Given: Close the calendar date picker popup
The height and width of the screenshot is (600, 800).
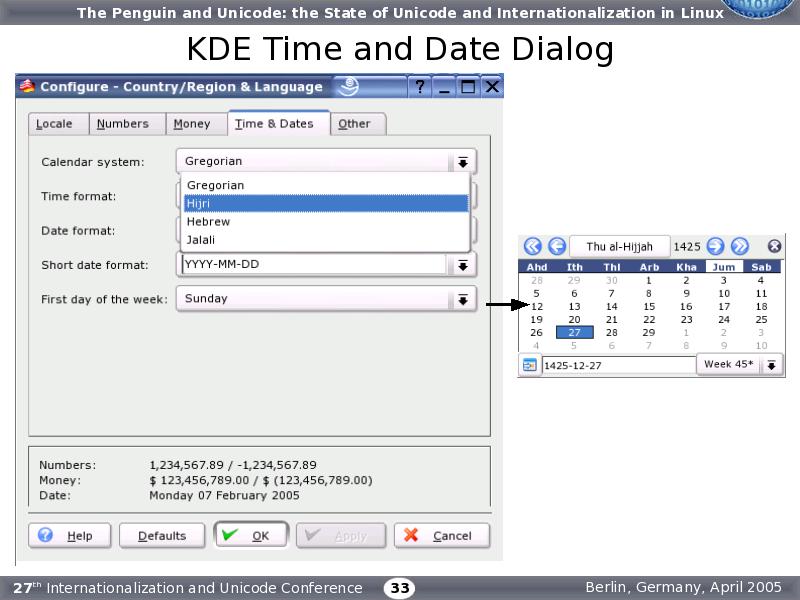Looking at the screenshot, I should click(x=773, y=246).
